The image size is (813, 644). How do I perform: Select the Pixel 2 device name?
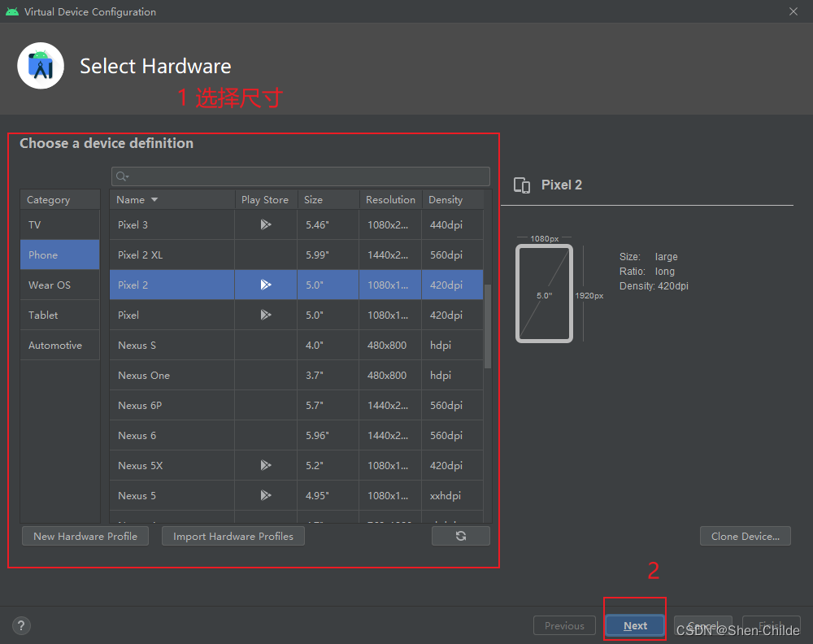133,285
